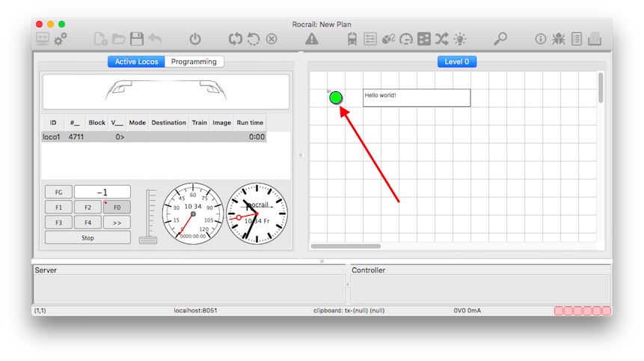This screenshot has height=361, width=644.
Task: Expand more functions with >> button
Action: [x=117, y=222]
